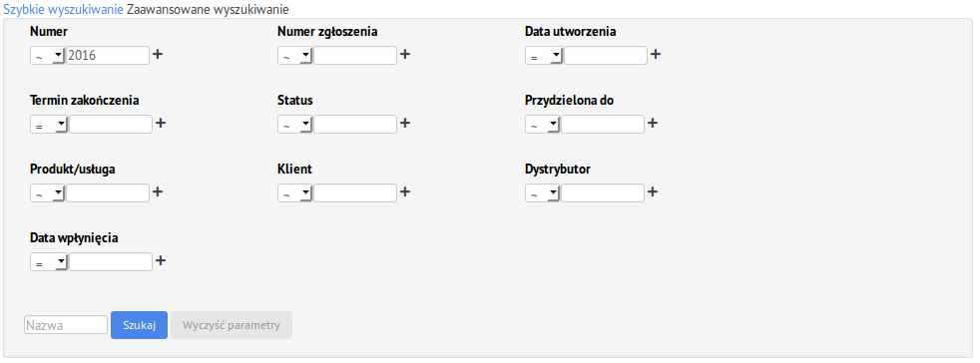Viewport: 980px width, 363px height.
Task: Open the operator dropdown for Numer
Action: (48, 56)
